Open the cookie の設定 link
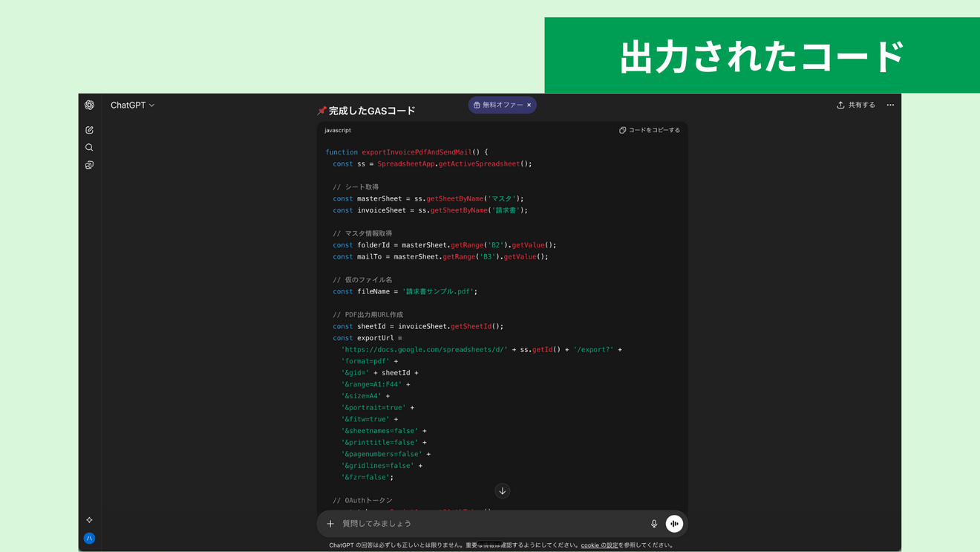The image size is (980, 552). click(599, 545)
